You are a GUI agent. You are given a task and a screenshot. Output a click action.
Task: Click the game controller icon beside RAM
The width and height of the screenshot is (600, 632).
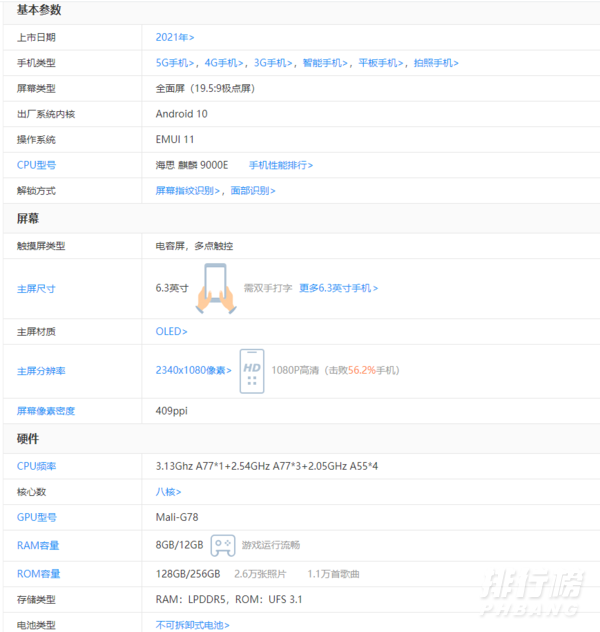pyautogui.click(x=223, y=545)
